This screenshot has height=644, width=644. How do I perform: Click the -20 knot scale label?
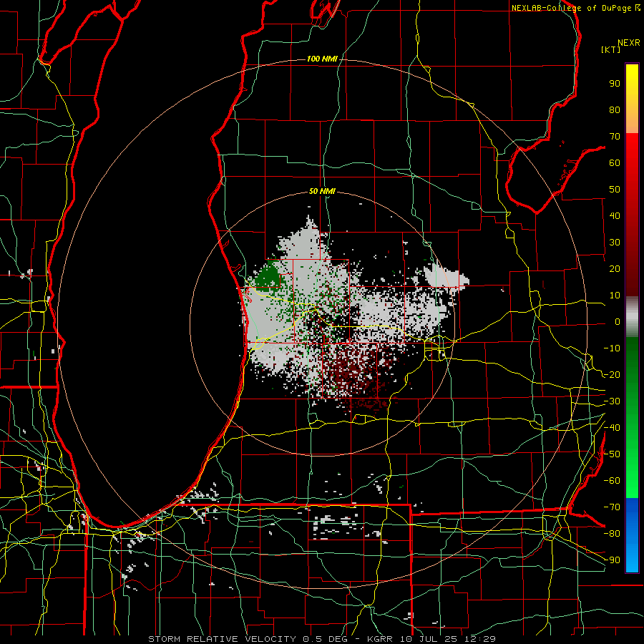612,374
